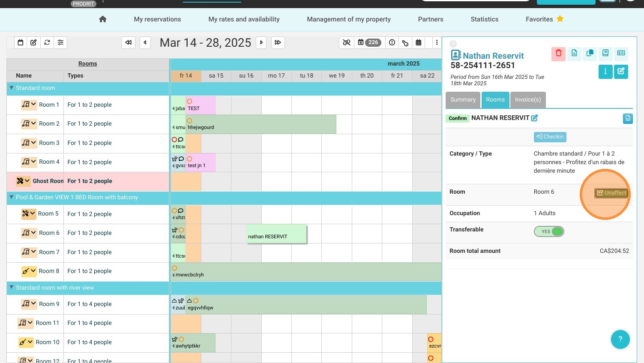Screen dimensions: 644x363
Task: Advance one day with right arrow
Action: point(261,42)
